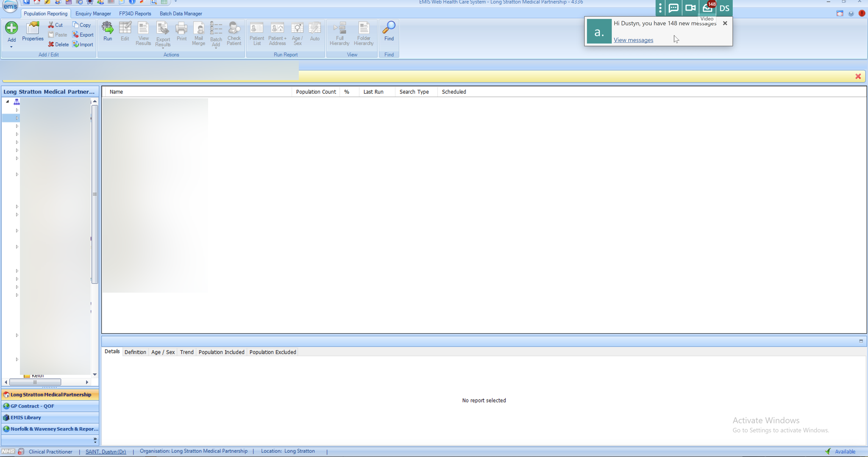
Task: Click the NHS icon in status bar
Action: point(8,451)
